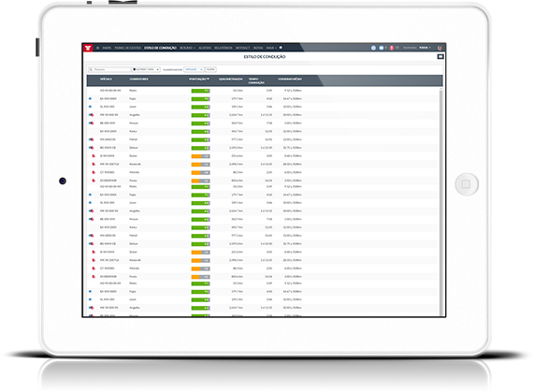Tap the tablet's round home button

tap(467, 184)
